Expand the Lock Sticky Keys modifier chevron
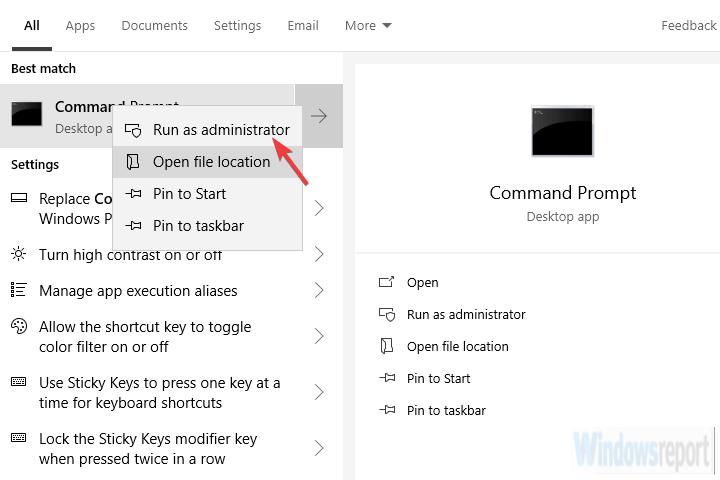This screenshot has width=720, height=480. (x=319, y=448)
